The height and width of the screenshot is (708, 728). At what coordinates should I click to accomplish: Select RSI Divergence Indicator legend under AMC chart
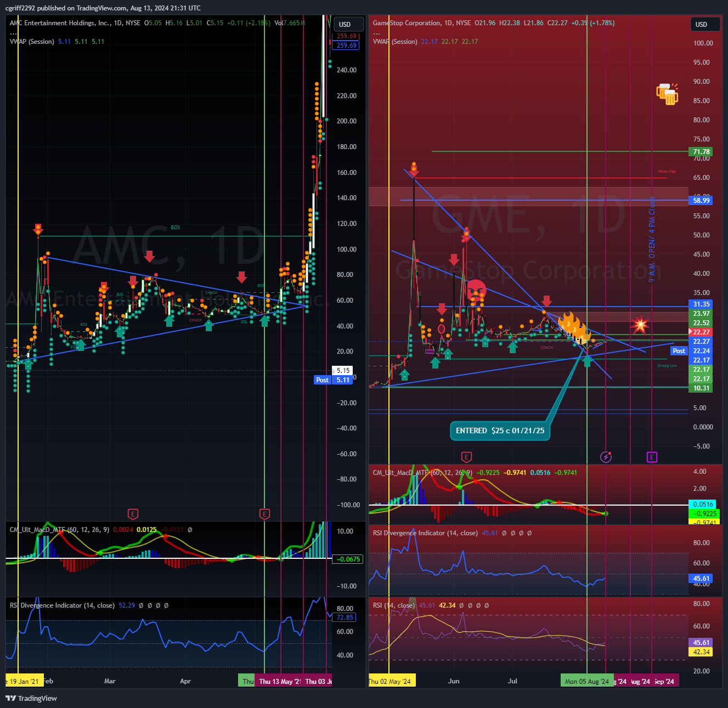[62, 605]
